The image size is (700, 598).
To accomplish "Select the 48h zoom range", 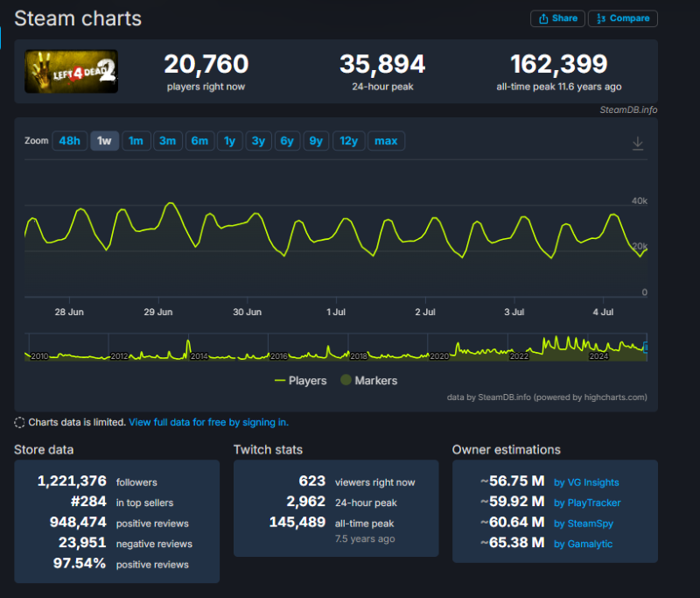I will pyautogui.click(x=70, y=141).
